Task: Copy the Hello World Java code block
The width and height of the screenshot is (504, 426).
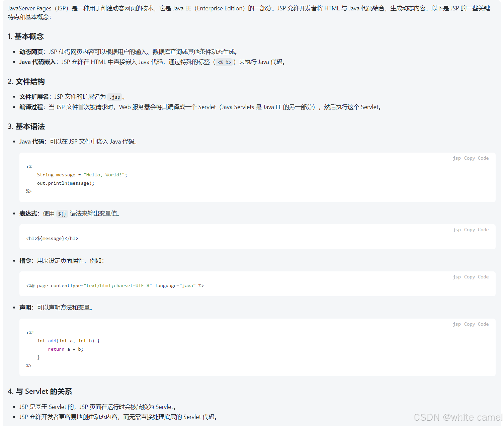Action: pos(469,158)
